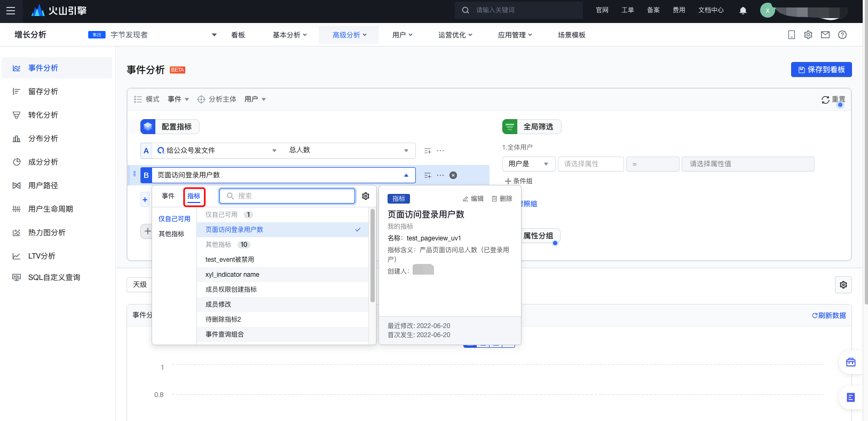Viewport: 868px width, 421px height.
Task: Open the more options dots on row A
Action: [440, 151]
